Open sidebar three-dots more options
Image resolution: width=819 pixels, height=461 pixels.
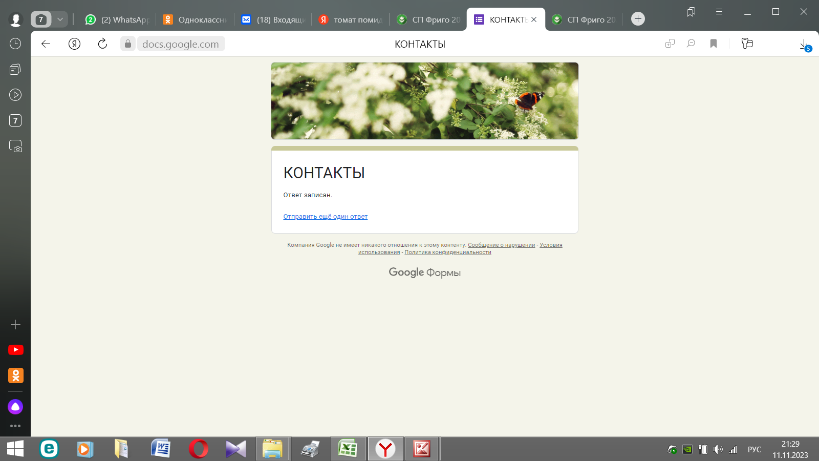[15, 426]
